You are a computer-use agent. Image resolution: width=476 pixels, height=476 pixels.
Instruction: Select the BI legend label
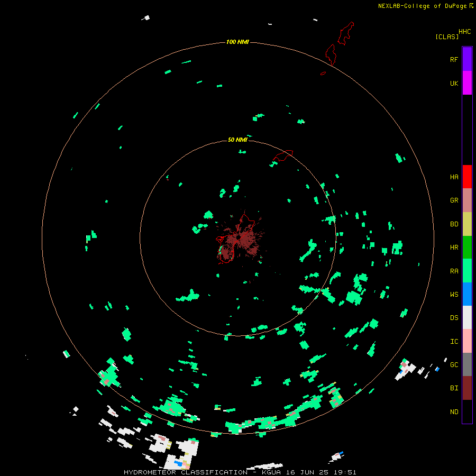click(454, 388)
